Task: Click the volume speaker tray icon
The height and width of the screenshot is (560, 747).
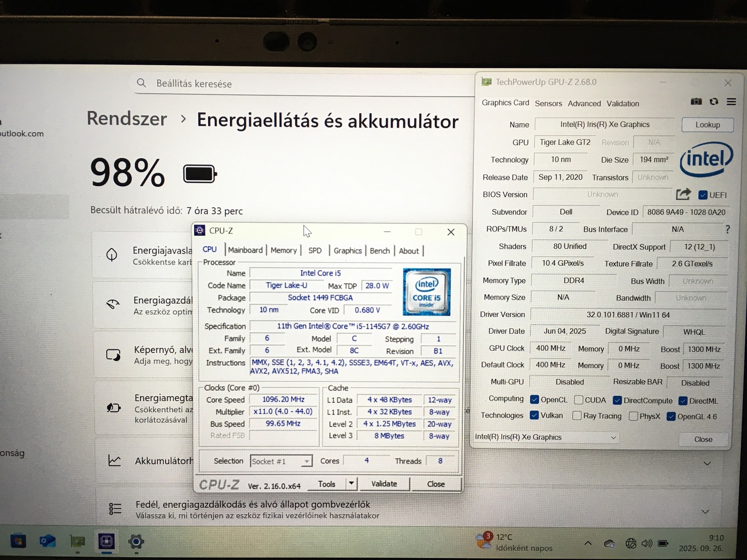Action: tap(647, 543)
